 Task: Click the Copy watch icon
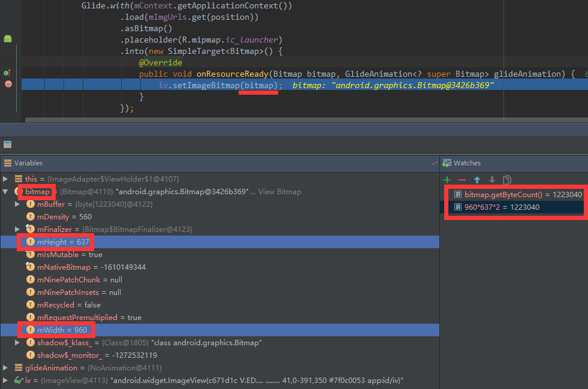pyautogui.click(x=507, y=180)
